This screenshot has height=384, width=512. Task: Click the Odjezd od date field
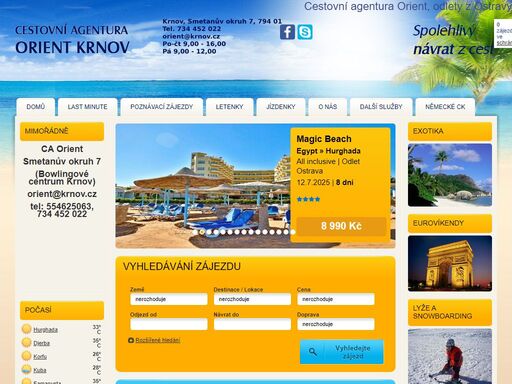(169, 324)
